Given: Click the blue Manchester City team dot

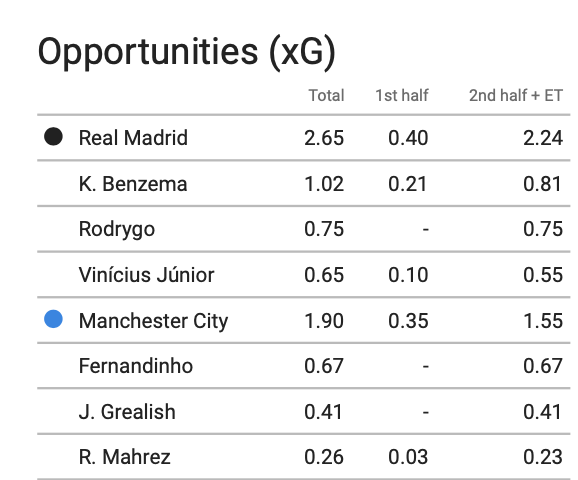Looking at the screenshot, I should click(53, 319).
